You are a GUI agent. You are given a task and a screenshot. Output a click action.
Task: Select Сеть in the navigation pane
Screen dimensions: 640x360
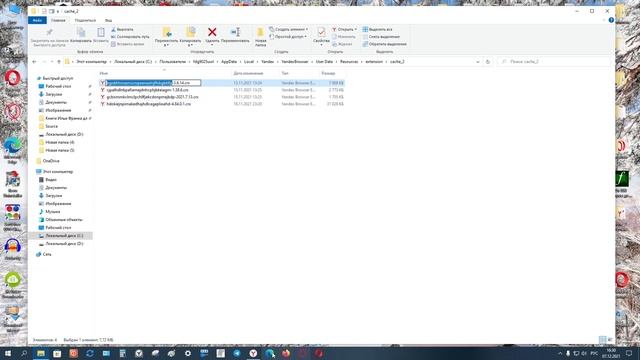tap(47, 254)
